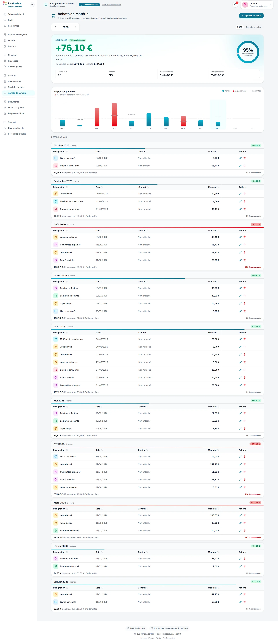Toggle Indemnités legend in chart

pos(255,91)
